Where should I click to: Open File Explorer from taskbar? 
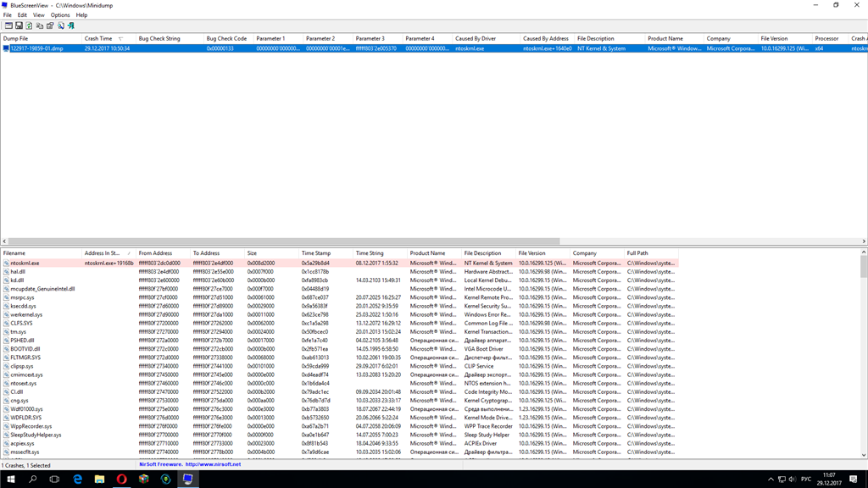(x=100, y=480)
